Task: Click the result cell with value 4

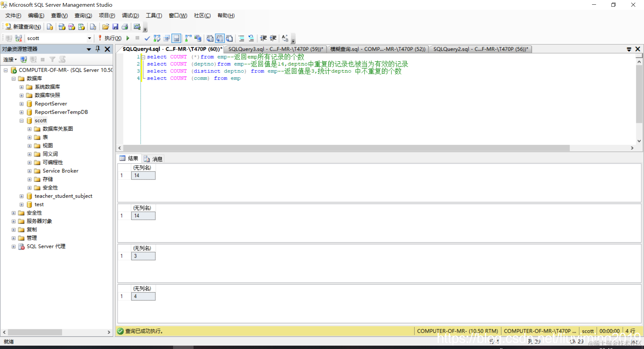Action: coord(143,296)
